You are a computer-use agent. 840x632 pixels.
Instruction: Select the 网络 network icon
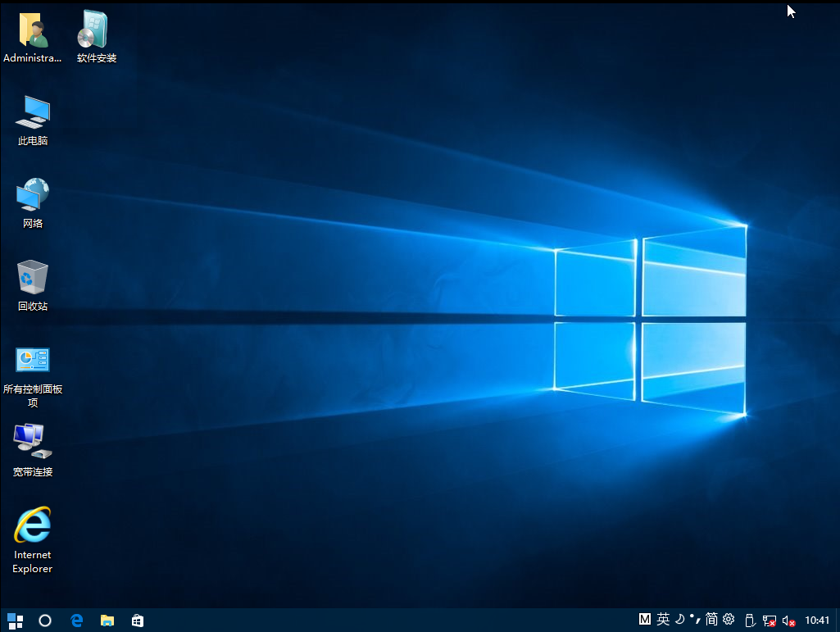click(x=33, y=194)
